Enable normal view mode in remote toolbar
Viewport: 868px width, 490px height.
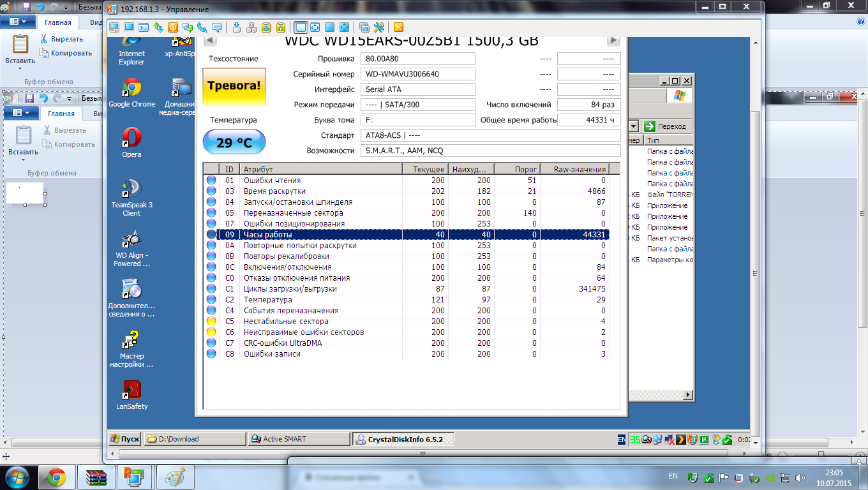301,27
